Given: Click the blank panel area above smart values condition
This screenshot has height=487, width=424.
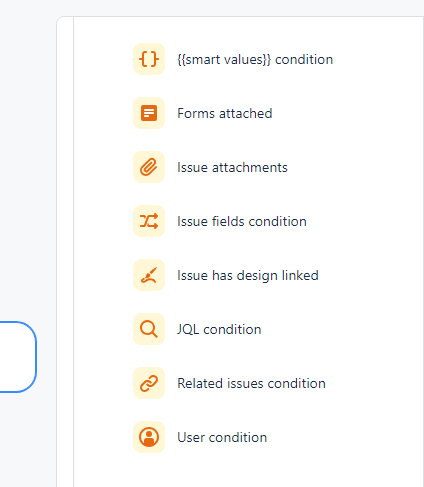Looking at the screenshot, I should [247, 29].
